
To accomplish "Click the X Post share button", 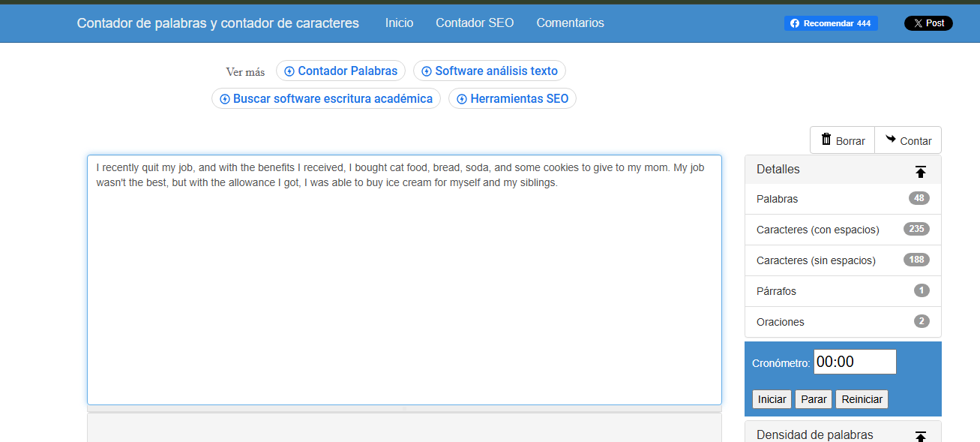I will point(928,23).
